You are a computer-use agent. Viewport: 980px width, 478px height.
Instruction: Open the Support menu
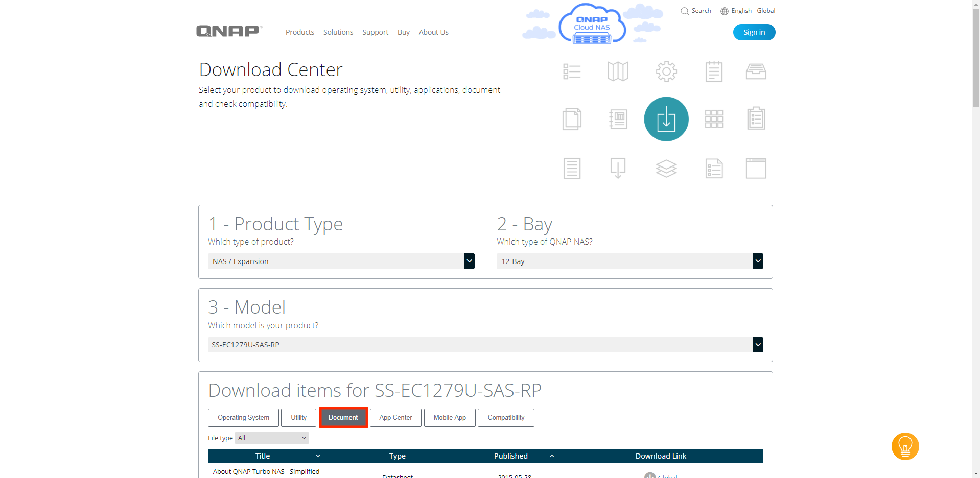pos(375,32)
